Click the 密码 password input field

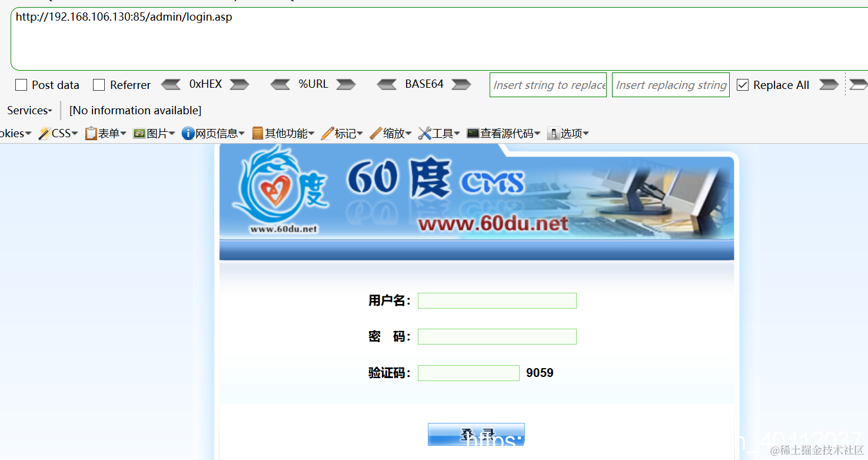497,336
